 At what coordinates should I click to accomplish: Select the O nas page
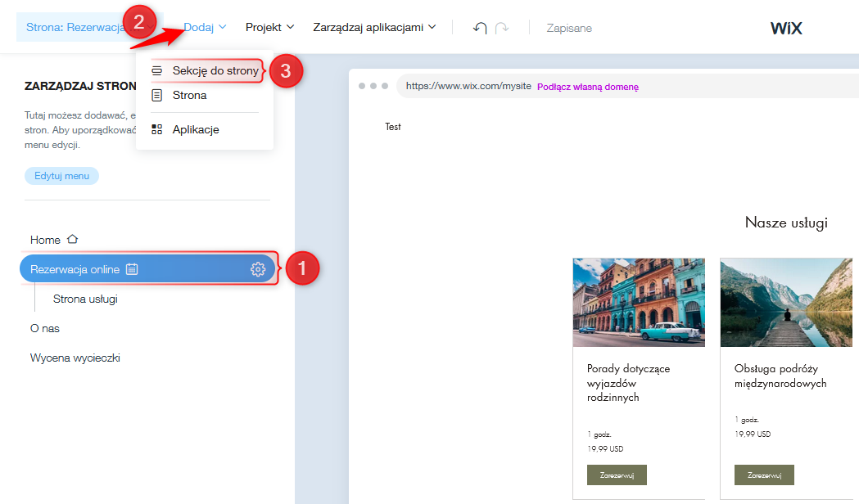click(45, 328)
